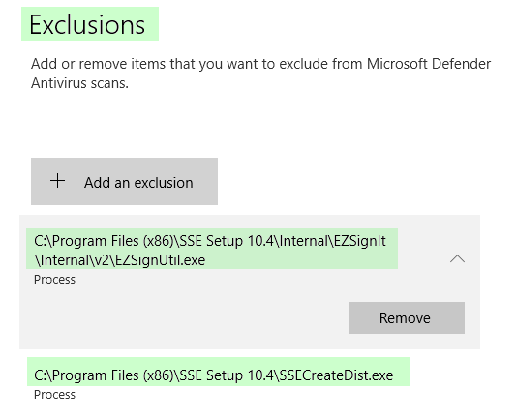Click blank space below the description text
The width and height of the screenshot is (516, 420).
tap(257, 123)
